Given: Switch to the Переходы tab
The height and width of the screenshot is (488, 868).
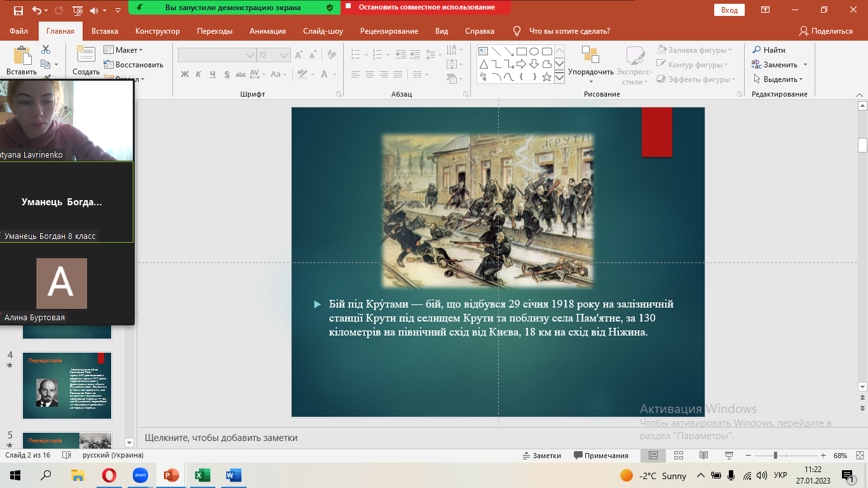Looking at the screenshot, I should click(x=215, y=31).
